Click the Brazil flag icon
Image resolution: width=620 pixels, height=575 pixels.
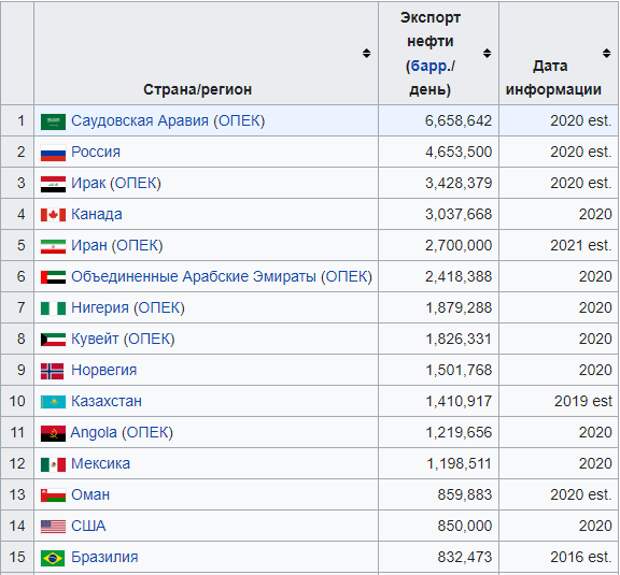click(53, 558)
